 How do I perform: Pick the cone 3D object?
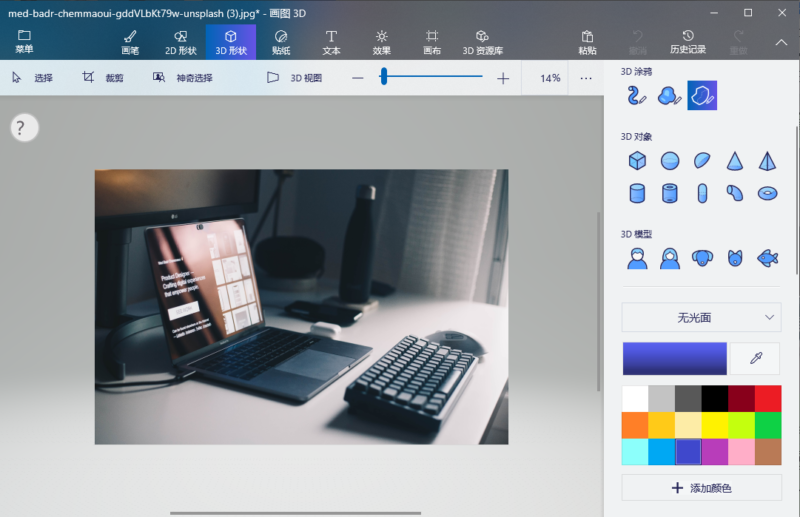coord(735,161)
